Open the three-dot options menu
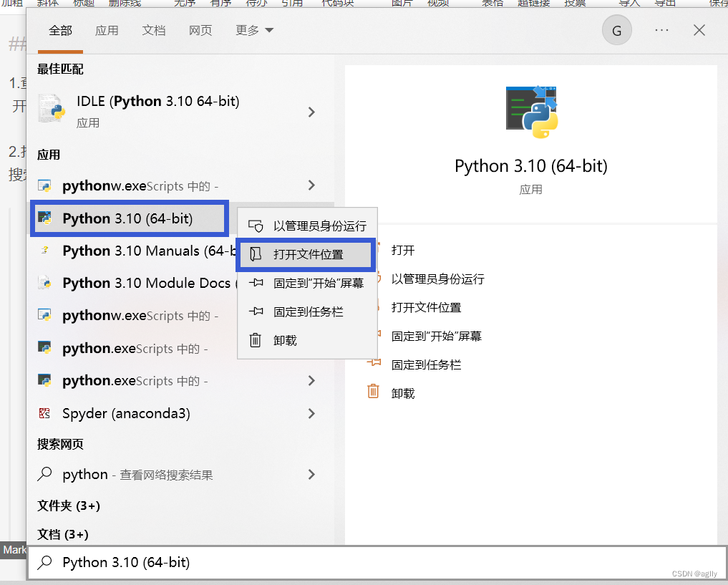Image resolution: width=728 pixels, height=585 pixels. coord(661,30)
